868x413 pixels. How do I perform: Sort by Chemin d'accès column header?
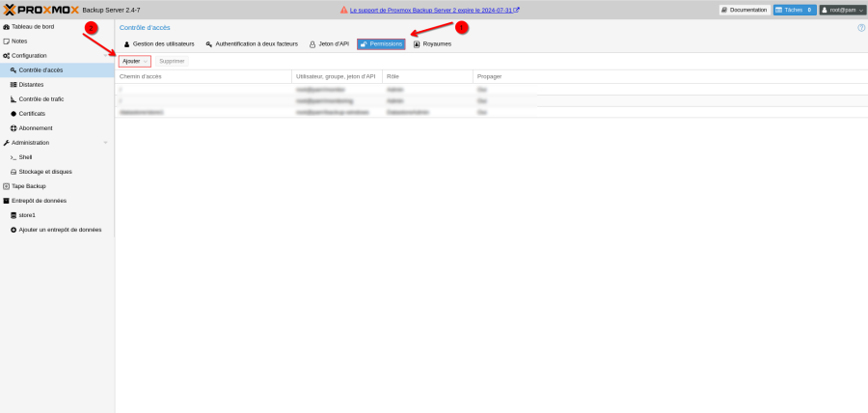[x=203, y=76]
